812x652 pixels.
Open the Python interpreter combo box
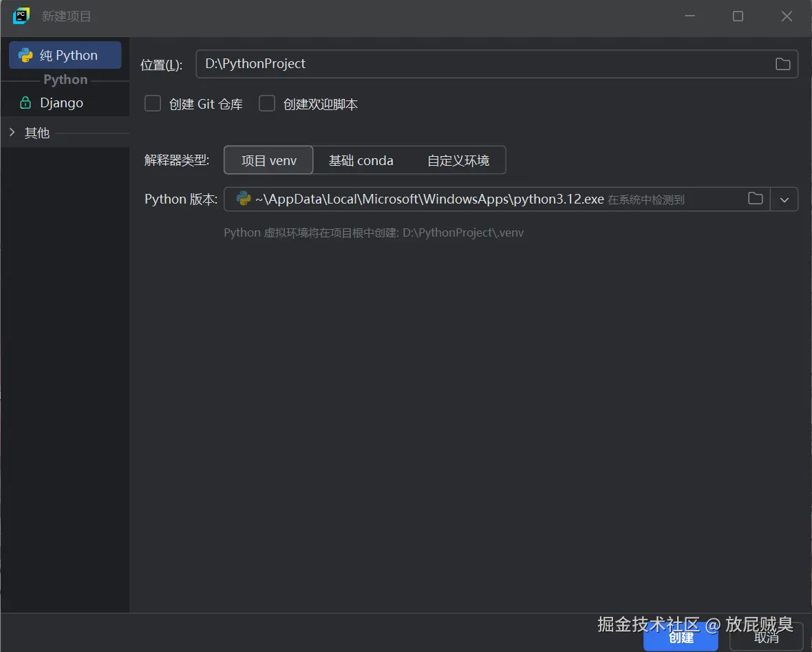click(482, 199)
